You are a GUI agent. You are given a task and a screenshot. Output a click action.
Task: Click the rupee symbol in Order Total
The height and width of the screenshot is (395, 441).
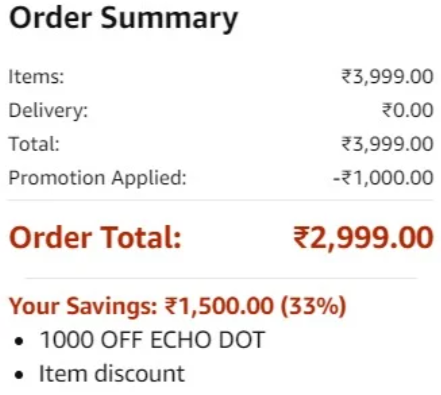[301, 237]
